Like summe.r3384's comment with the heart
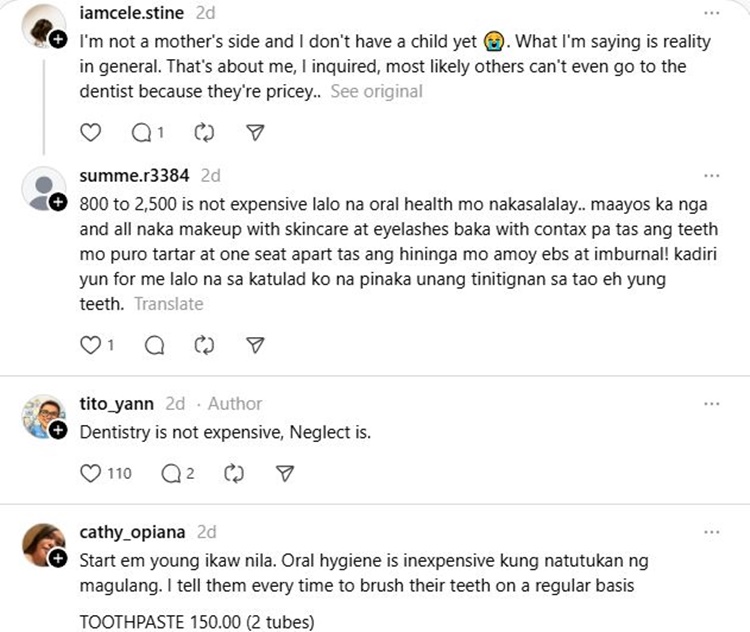The height and width of the screenshot is (632, 750). click(x=91, y=345)
